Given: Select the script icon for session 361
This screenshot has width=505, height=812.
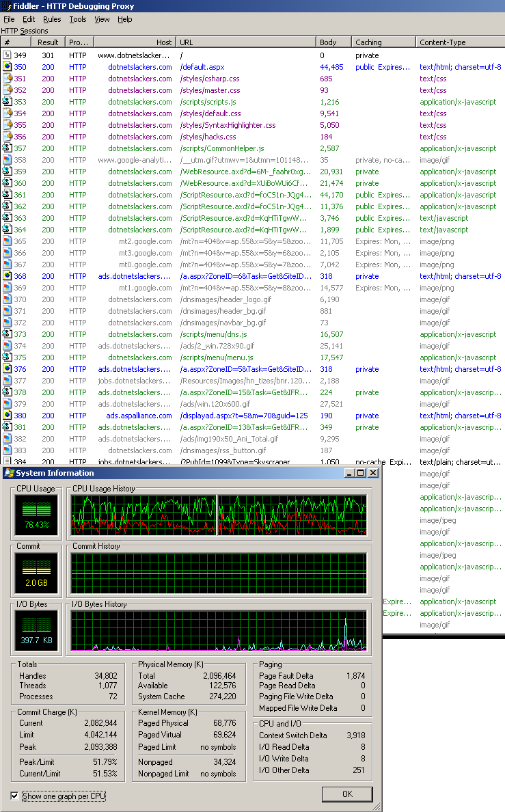Looking at the screenshot, I should pos(7,195).
